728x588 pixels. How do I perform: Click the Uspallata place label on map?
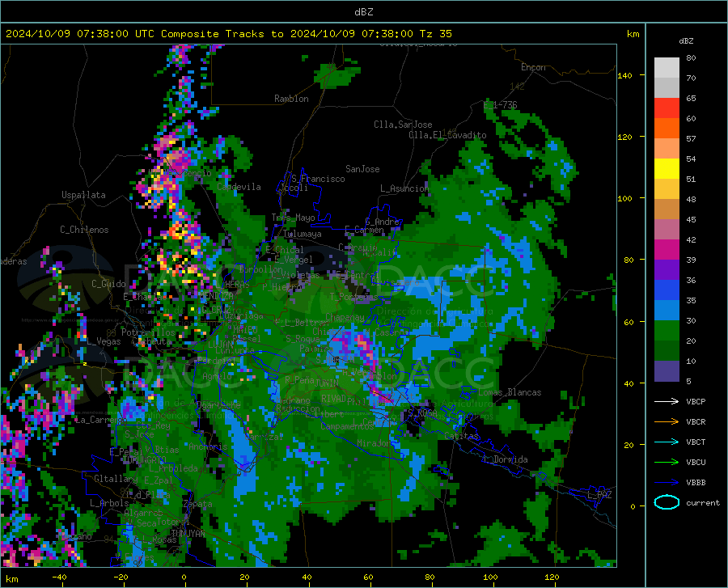point(83,195)
